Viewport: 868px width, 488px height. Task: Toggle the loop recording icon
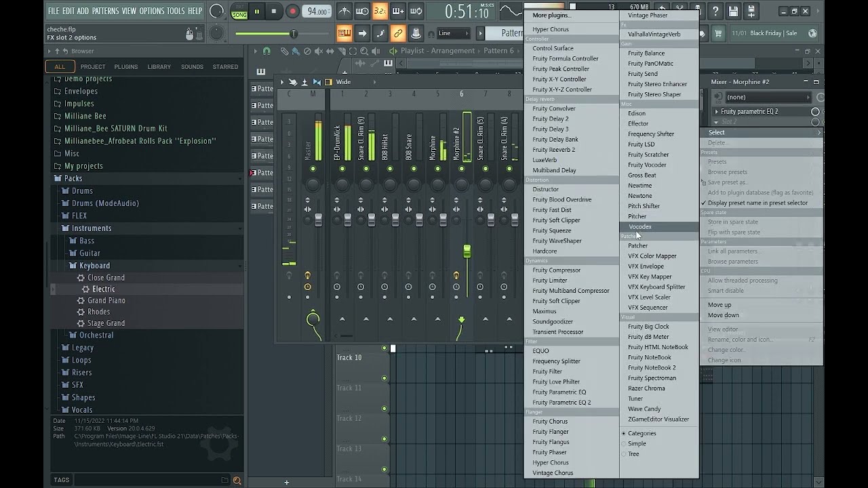pyautogui.click(x=416, y=11)
